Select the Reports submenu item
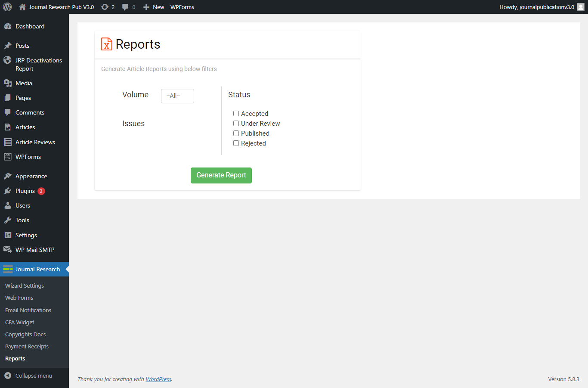This screenshot has height=388, width=588. [15, 358]
